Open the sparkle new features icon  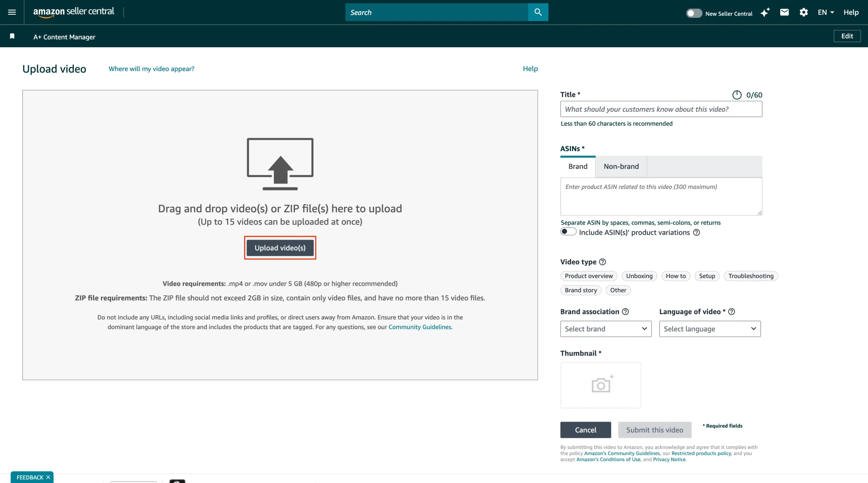pos(765,13)
